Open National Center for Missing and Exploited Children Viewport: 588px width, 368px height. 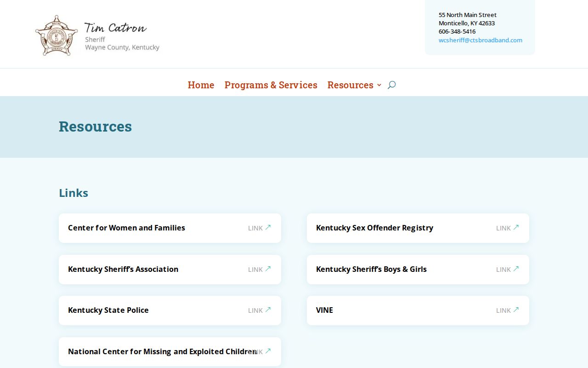click(162, 351)
